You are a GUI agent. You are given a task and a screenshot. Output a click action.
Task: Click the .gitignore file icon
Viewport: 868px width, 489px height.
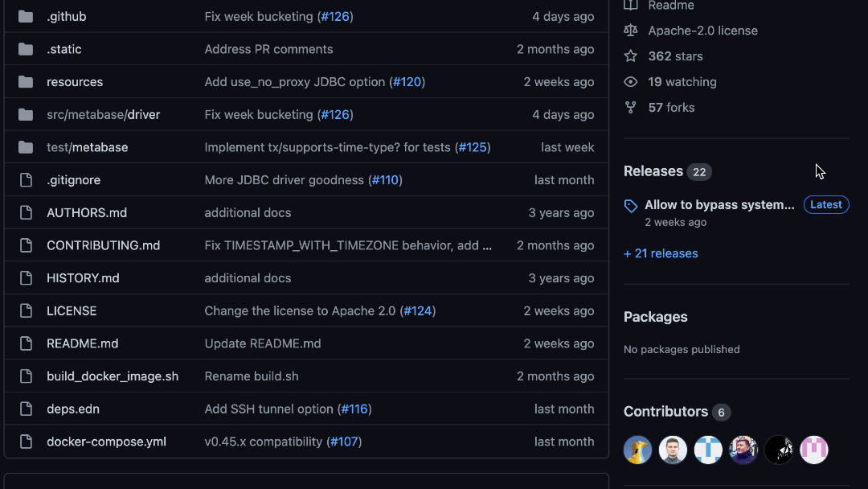[26, 180]
